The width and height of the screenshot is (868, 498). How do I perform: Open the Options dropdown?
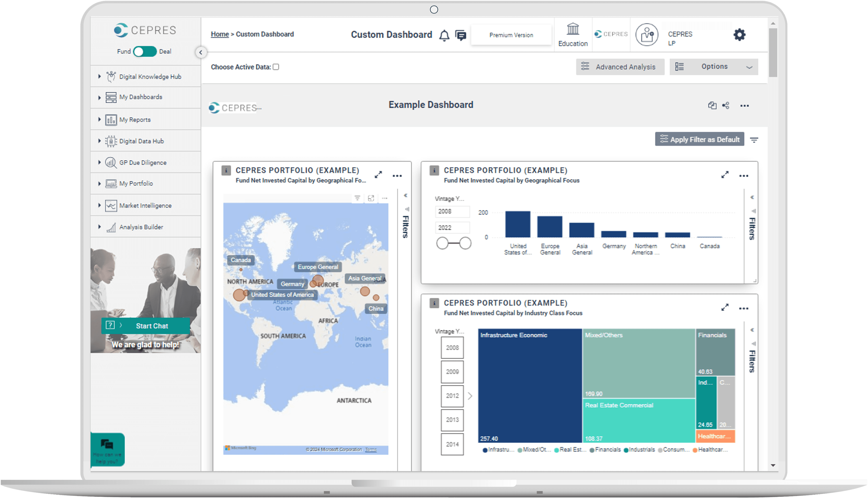coord(714,67)
